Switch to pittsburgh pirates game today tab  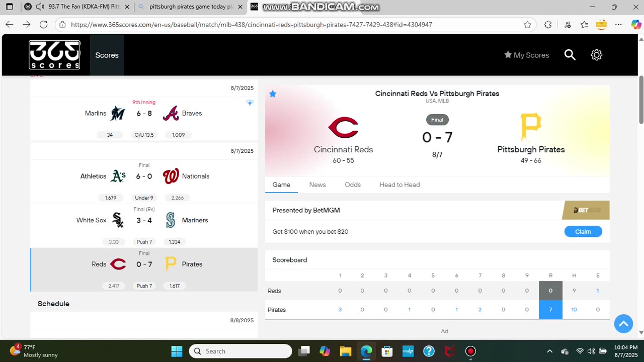click(x=191, y=7)
